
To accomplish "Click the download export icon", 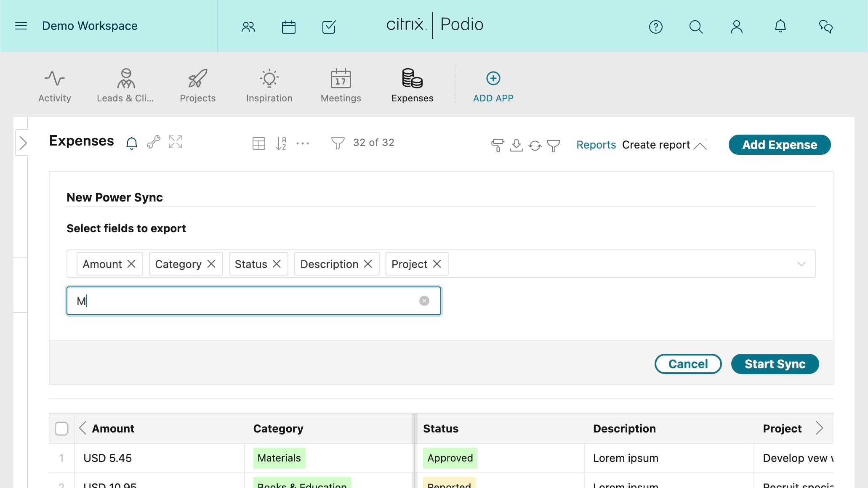I will coord(517,146).
